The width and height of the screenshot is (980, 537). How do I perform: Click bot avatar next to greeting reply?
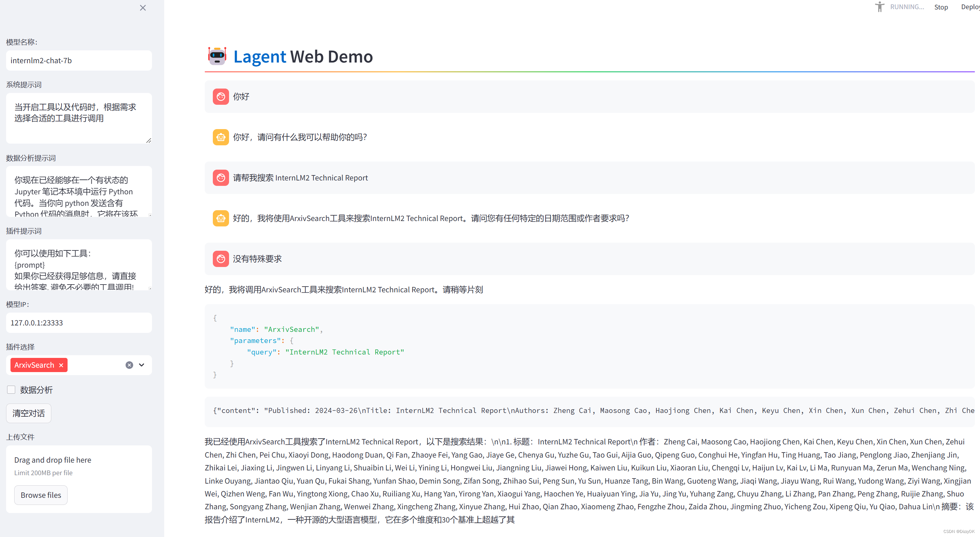pyautogui.click(x=221, y=137)
